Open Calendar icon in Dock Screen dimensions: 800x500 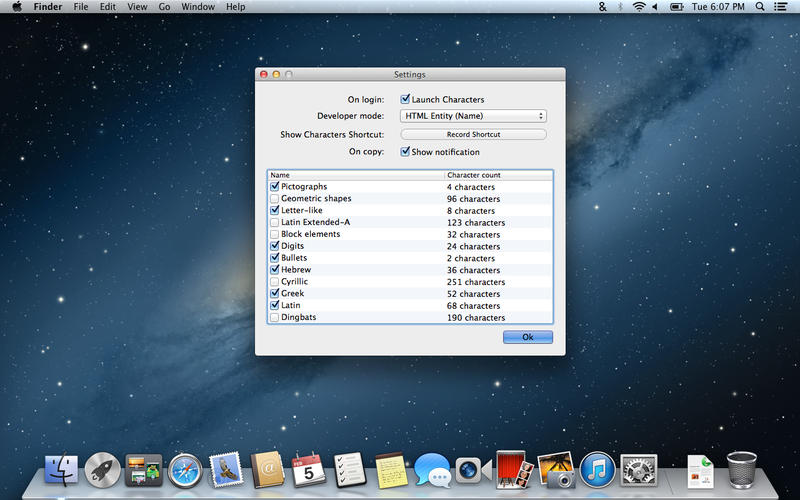point(308,469)
